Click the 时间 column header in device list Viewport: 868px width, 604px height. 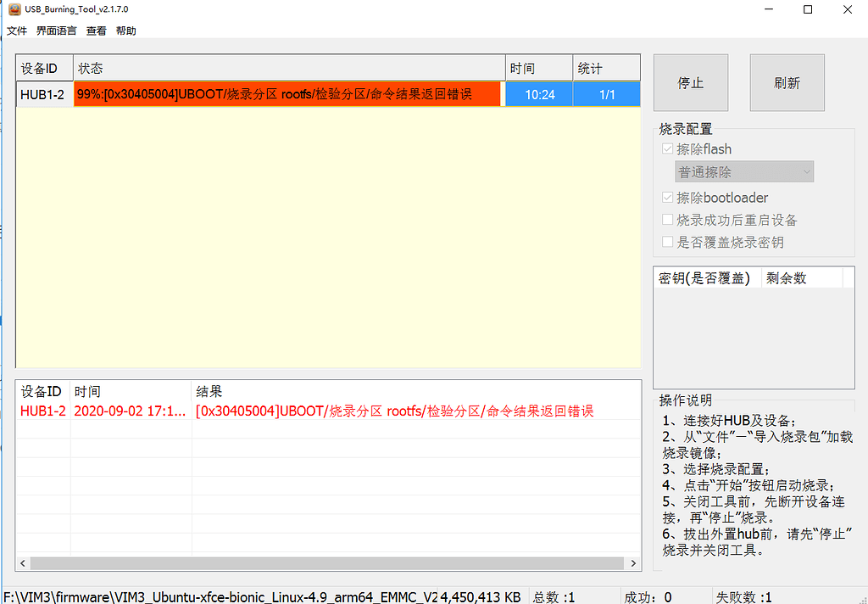tap(538, 69)
